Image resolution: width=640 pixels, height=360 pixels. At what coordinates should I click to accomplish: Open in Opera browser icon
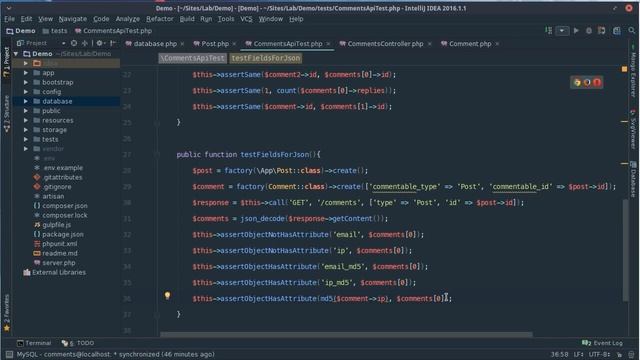[597, 82]
